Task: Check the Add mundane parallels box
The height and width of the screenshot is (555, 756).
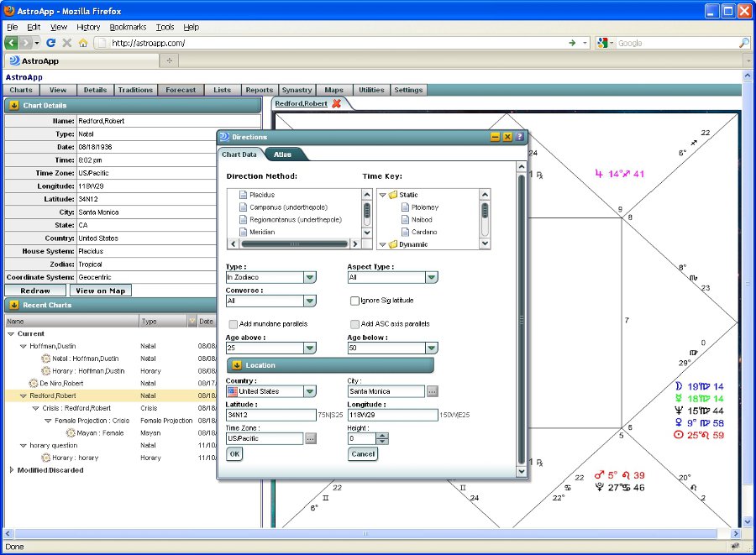Action: (233, 324)
